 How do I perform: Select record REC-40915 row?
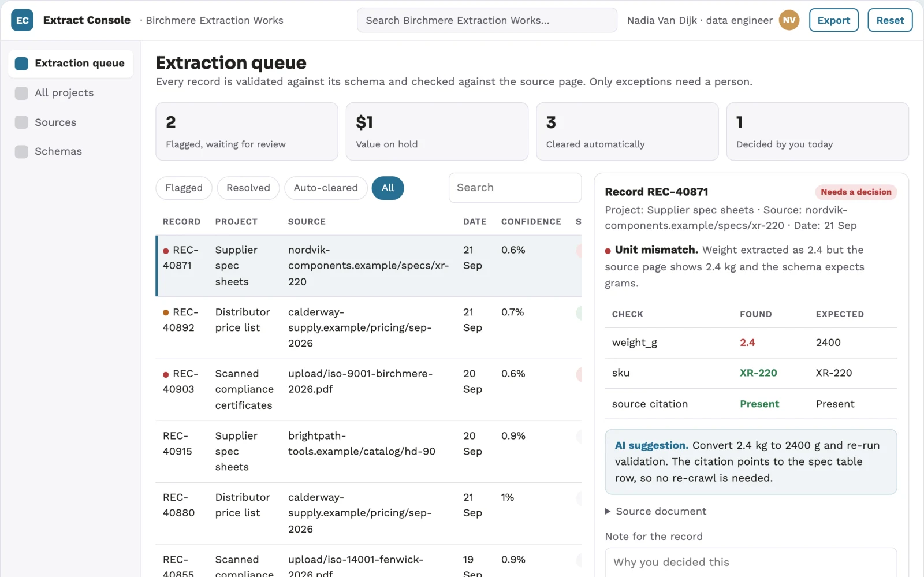tap(368, 452)
